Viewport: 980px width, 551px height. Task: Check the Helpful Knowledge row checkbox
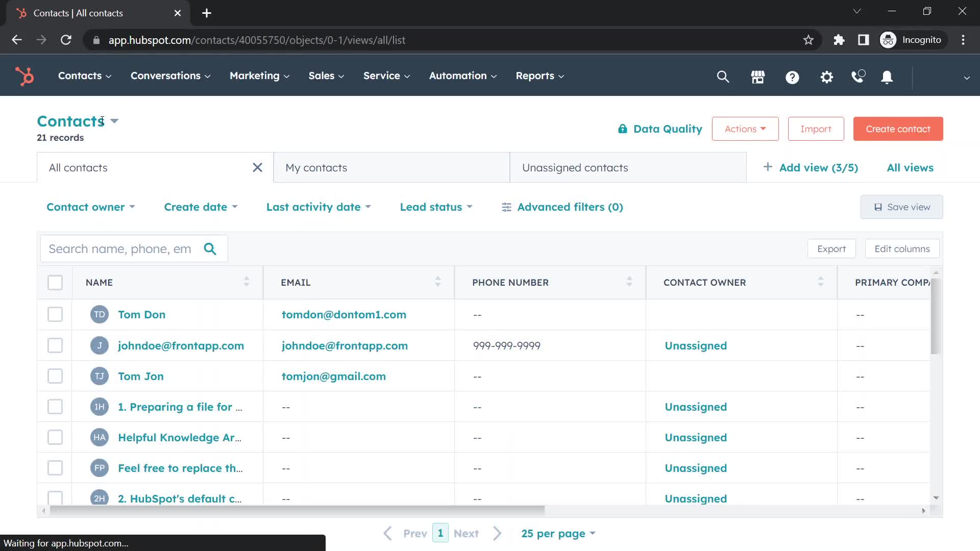coord(55,437)
